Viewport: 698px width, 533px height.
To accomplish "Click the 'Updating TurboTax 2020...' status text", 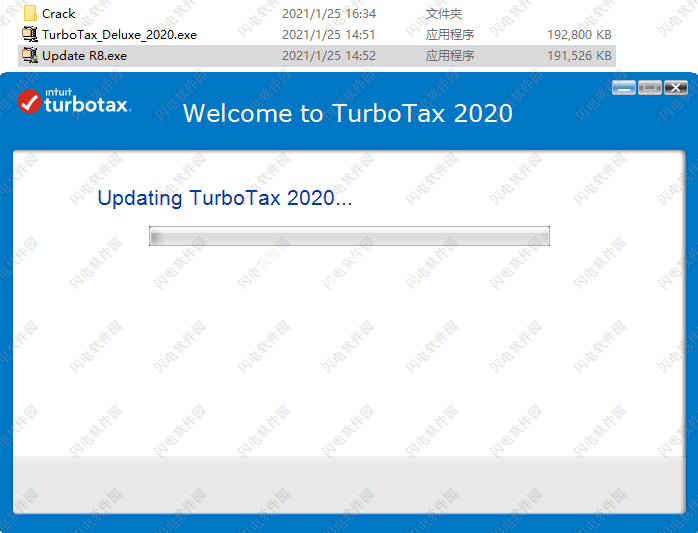I will [225, 198].
